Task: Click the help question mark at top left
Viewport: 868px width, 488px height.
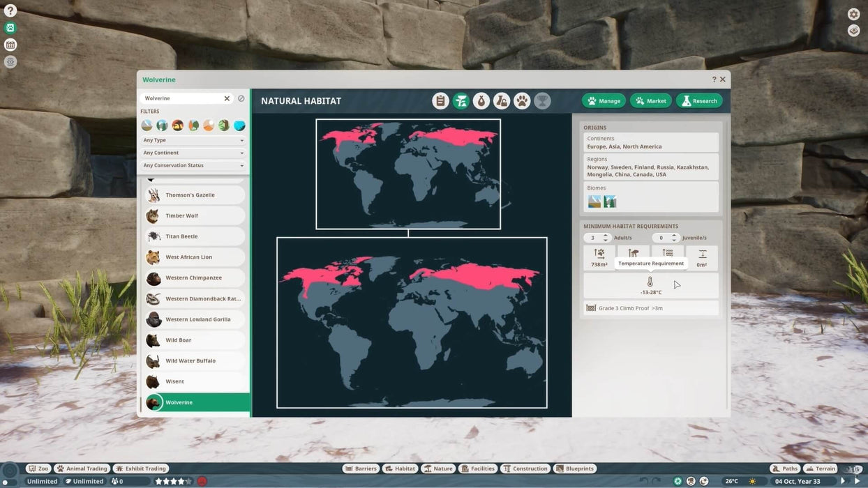Action: point(10,11)
